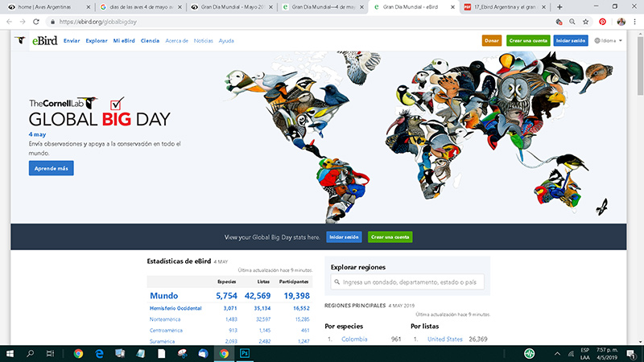
Task: Open a new browser tab
Action: [559, 6]
